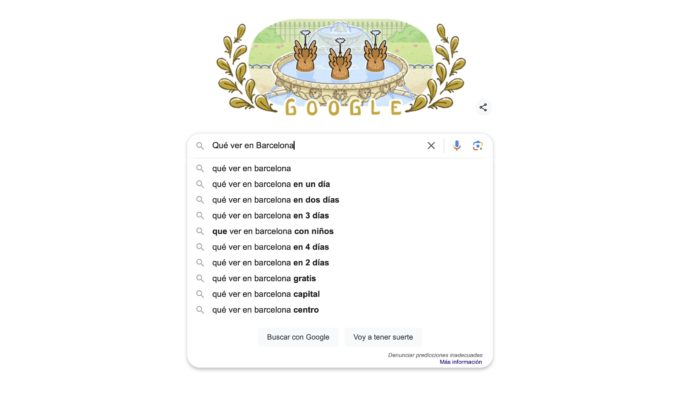Clear the search text with X icon
This screenshot has width=696, height=405.
click(x=431, y=146)
